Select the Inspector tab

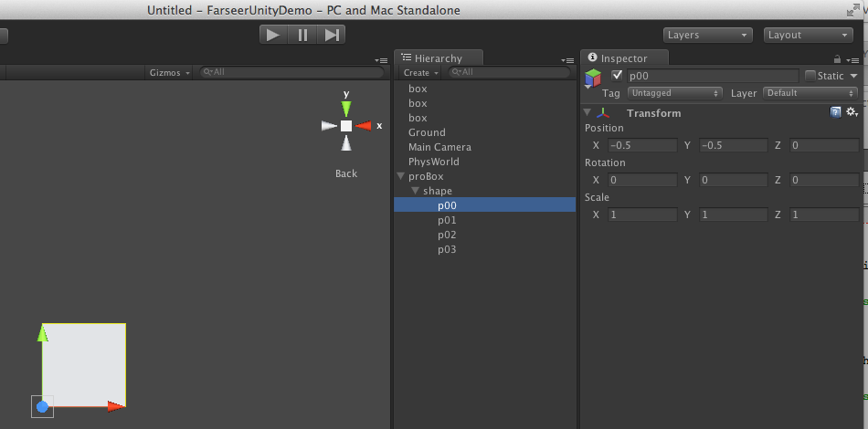pyautogui.click(x=624, y=58)
